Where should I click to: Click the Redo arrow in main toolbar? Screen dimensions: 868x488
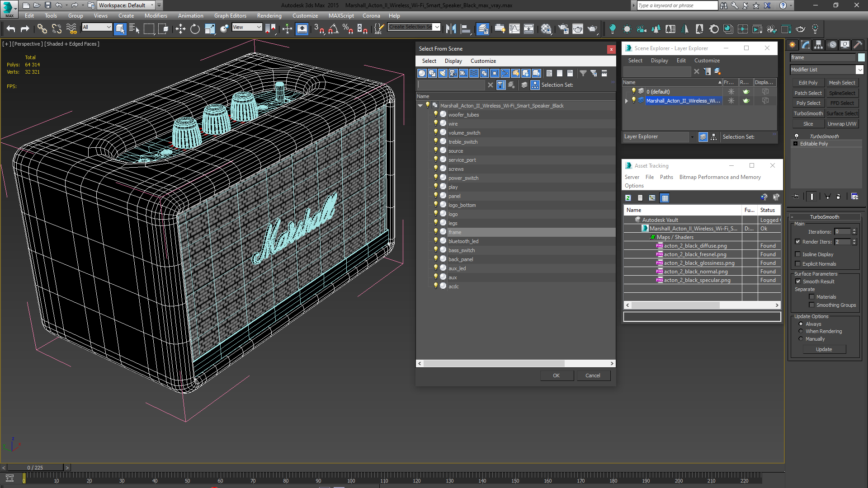click(25, 29)
